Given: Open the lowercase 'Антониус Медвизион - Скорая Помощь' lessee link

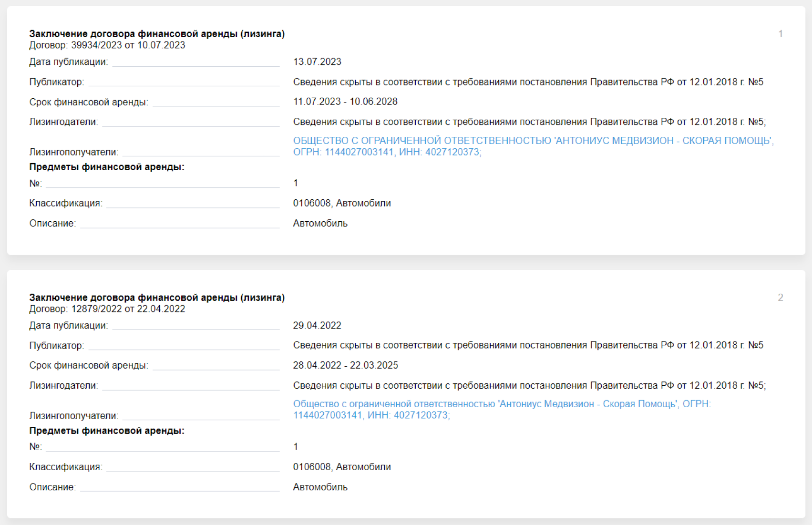Looking at the screenshot, I should point(502,404).
